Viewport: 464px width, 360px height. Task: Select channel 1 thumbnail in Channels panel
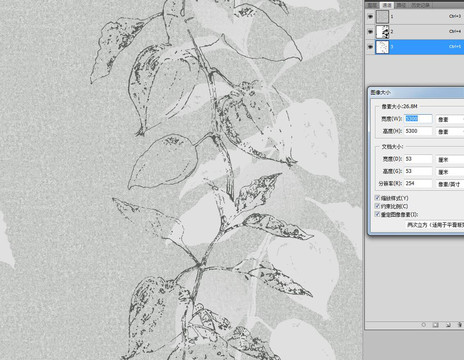(382, 16)
